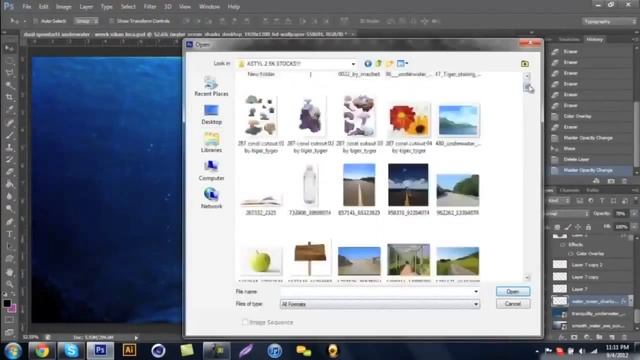Open the Typography workspace dropdown
The height and width of the screenshot is (360, 640).
(x=610, y=21)
